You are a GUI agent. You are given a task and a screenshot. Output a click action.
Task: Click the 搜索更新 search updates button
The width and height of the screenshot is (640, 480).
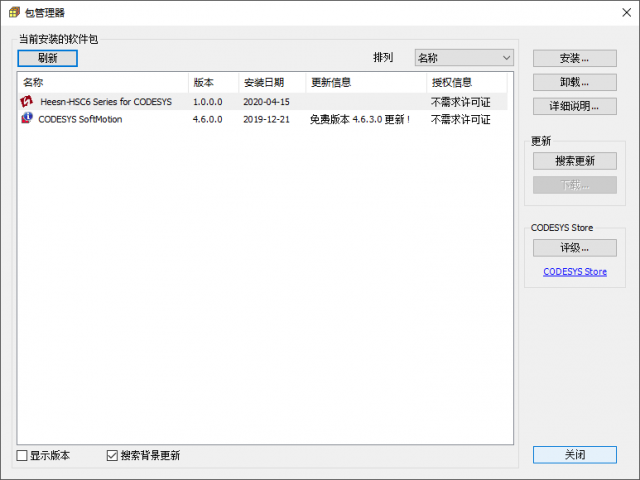coord(574,161)
